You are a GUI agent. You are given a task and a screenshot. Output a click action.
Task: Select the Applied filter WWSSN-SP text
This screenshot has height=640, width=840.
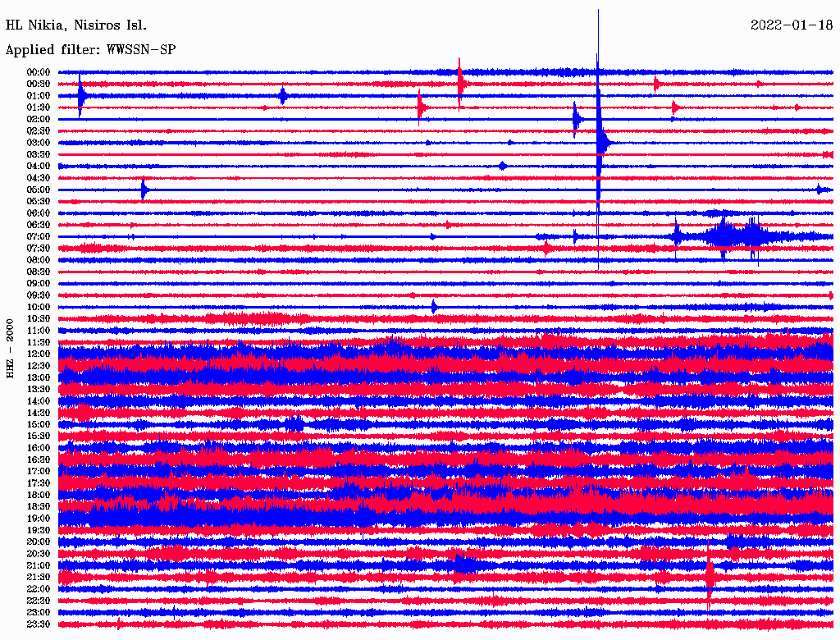(x=90, y=49)
